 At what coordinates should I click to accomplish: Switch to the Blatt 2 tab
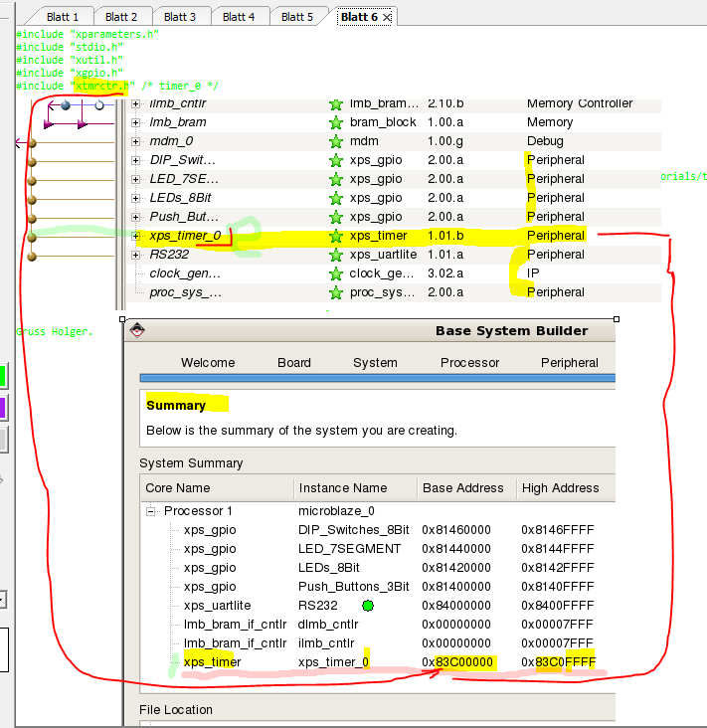click(120, 17)
